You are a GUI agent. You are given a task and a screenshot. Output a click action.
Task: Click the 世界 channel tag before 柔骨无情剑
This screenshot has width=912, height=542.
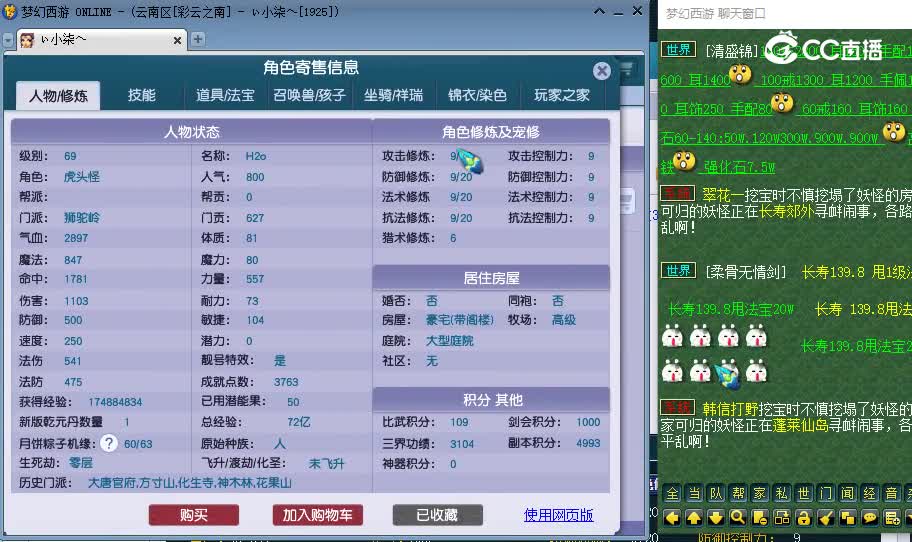point(678,271)
